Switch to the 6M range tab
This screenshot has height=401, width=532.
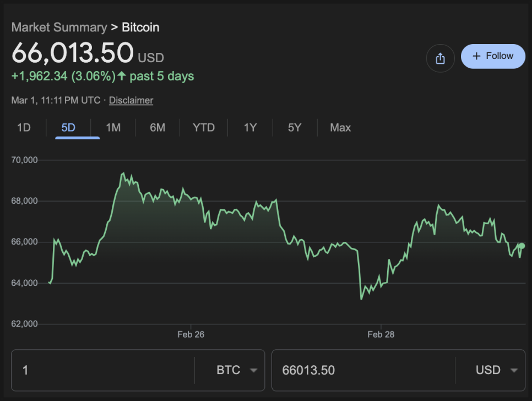pyautogui.click(x=158, y=128)
